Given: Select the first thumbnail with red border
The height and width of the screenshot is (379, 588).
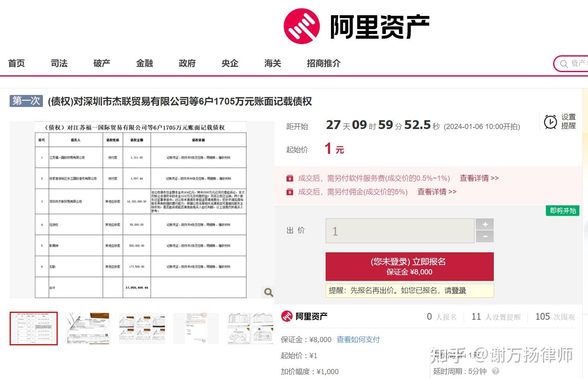Looking at the screenshot, I should [34, 329].
